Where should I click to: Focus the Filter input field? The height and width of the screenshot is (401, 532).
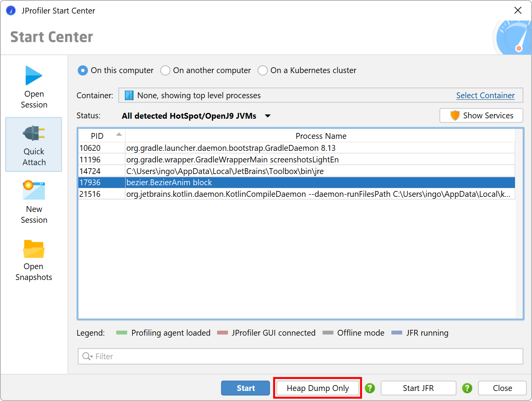click(x=301, y=356)
